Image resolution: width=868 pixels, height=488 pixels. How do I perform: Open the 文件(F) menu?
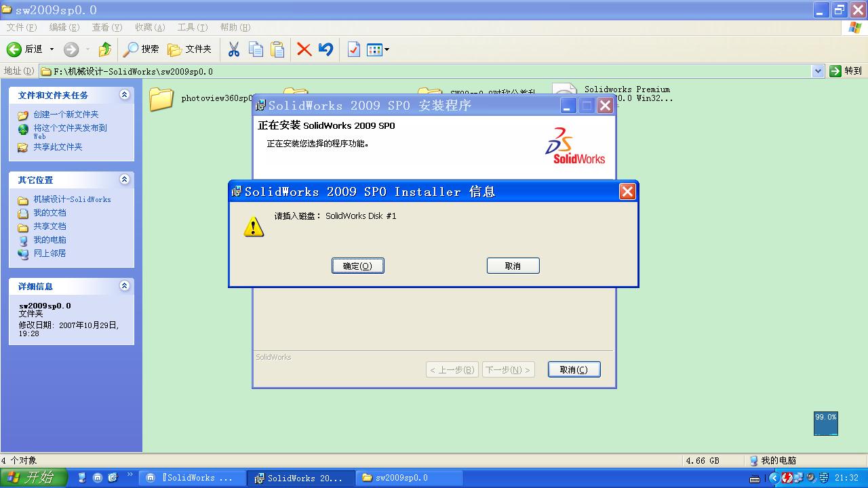(22, 27)
